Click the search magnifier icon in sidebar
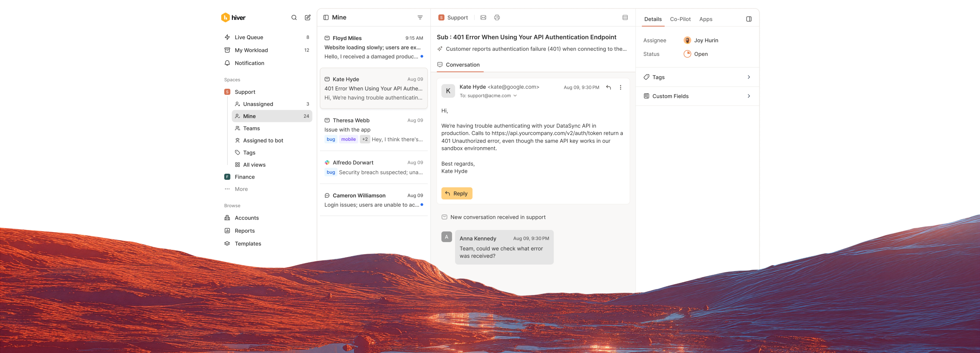980x353 pixels. (x=294, y=18)
